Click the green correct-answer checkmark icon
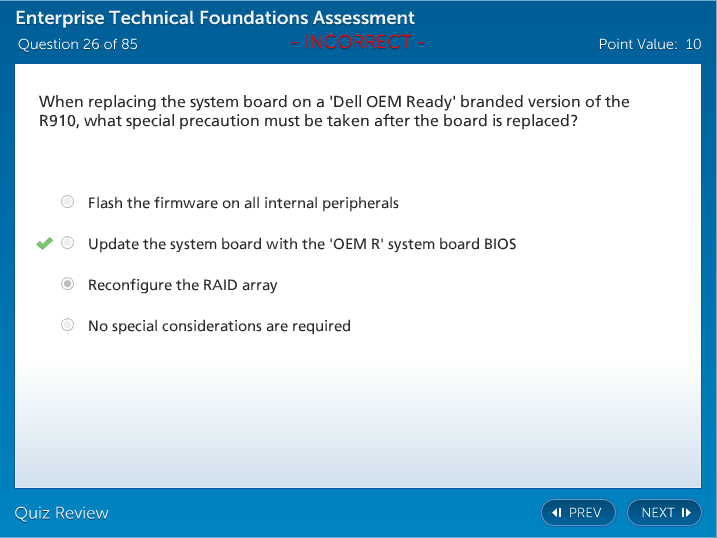Viewport: 717px width, 538px height. click(x=44, y=243)
